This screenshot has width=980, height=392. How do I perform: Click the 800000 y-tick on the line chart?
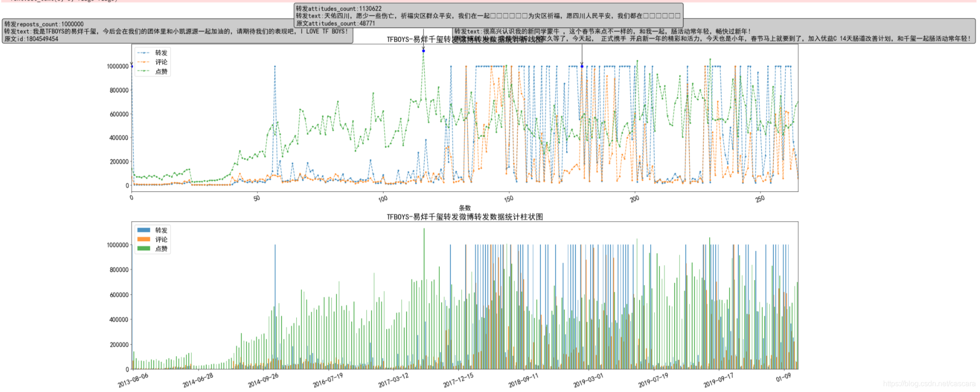pyautogui.click(x=119, y=90)
